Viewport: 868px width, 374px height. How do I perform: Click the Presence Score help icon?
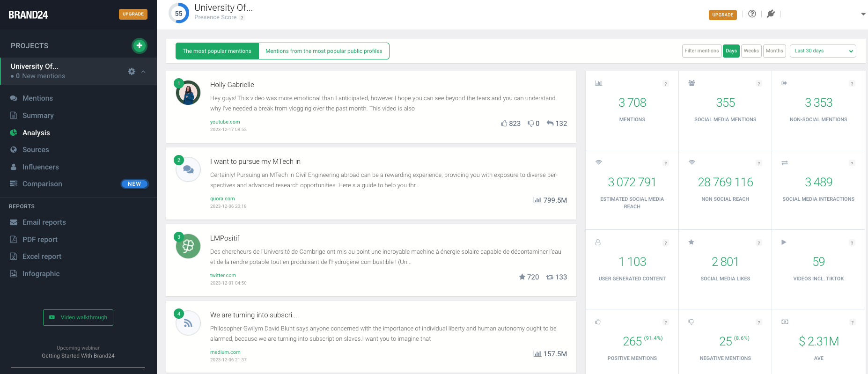tap(242, 18)
